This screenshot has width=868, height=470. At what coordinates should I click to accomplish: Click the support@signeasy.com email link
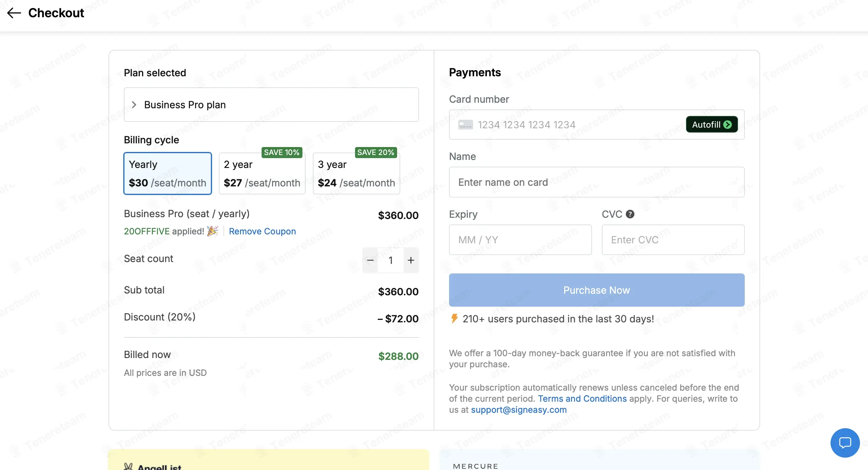[x=519, y=410]
